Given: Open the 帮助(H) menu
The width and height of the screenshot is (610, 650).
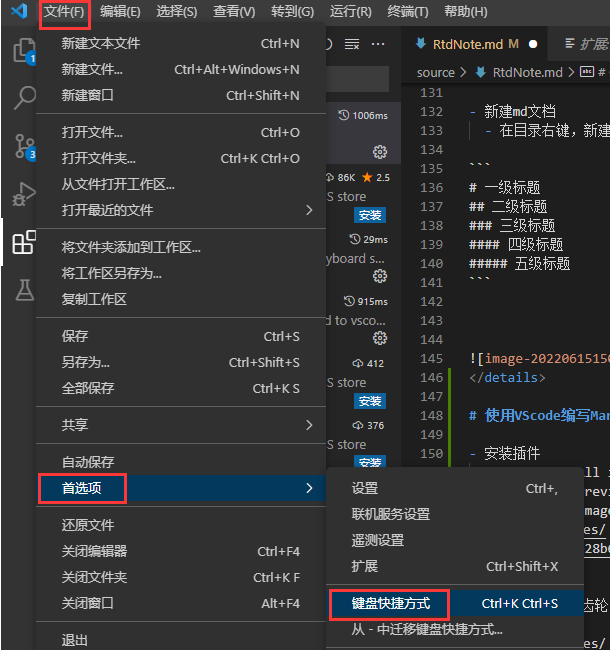Looking at the screenshot, I should tap(466, 12).
